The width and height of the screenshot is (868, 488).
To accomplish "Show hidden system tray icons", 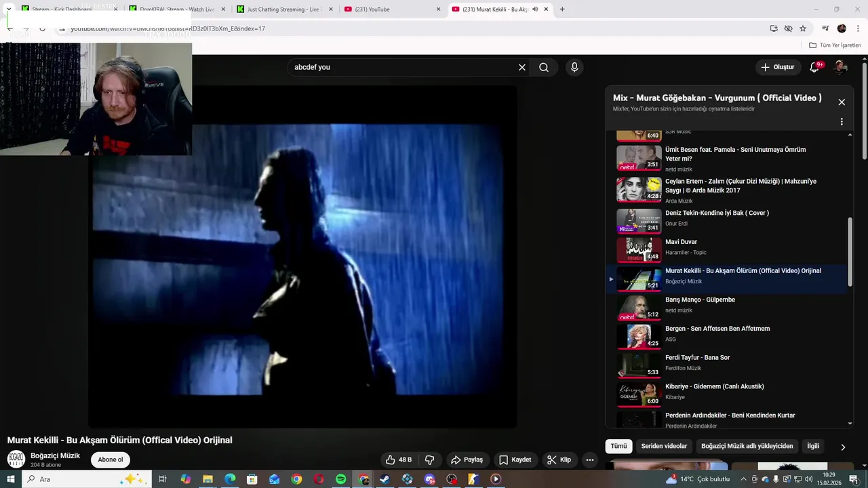I will pos(743,479).
